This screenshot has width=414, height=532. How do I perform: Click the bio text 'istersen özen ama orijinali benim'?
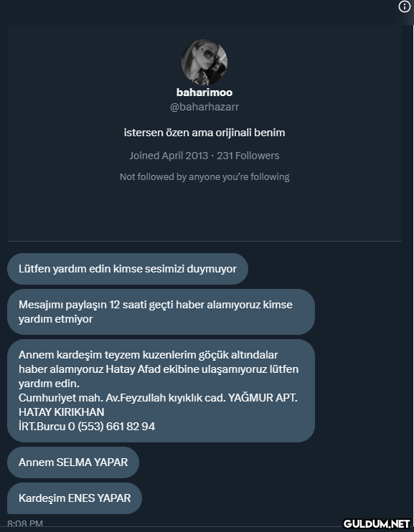204,133
